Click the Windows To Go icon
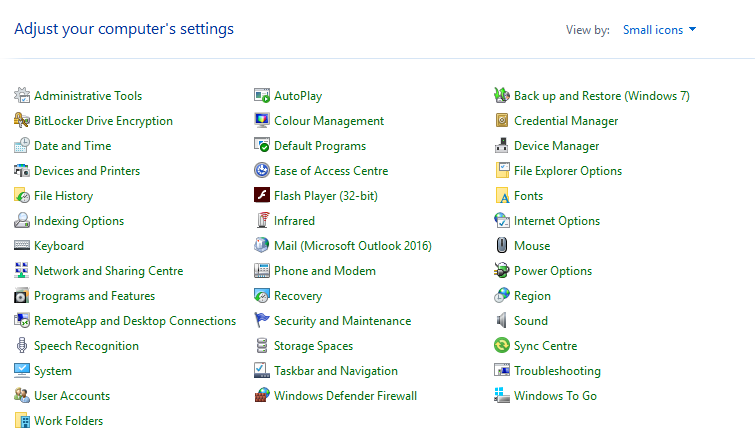755x447 pixels. (502, 395)
